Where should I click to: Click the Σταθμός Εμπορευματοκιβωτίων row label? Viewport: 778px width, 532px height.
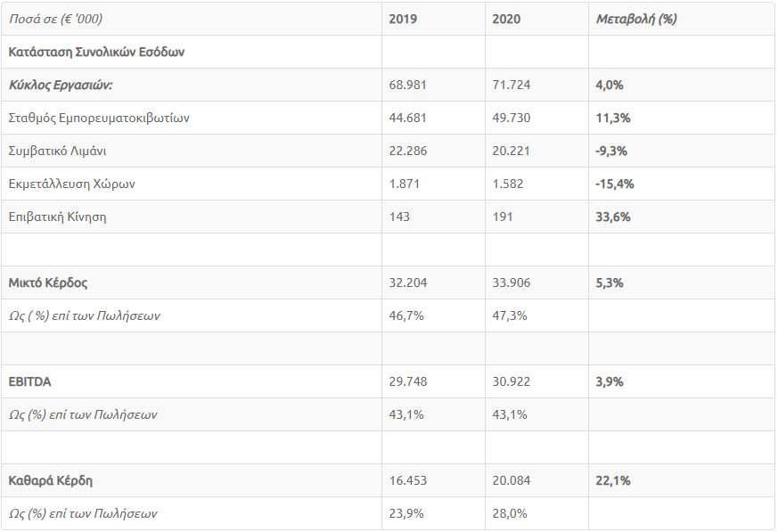[99, 119]
